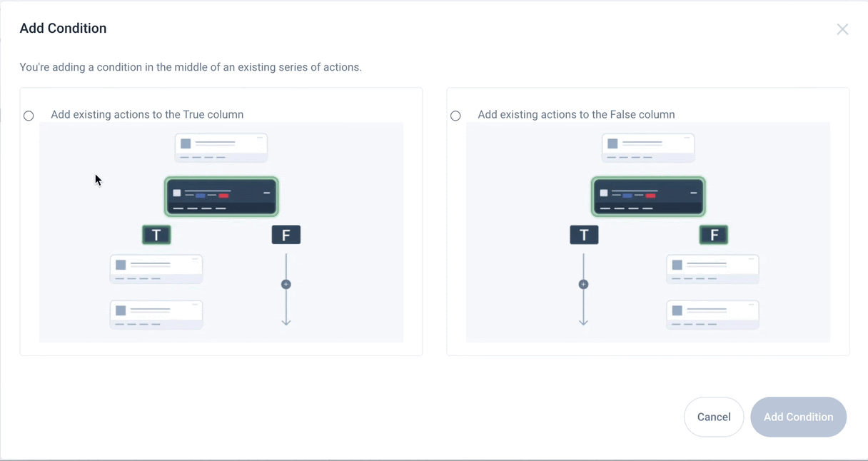Click the Add Condition button
Image resolution: width=868 pixels, height=461 pixels.
tap(798, 417)
